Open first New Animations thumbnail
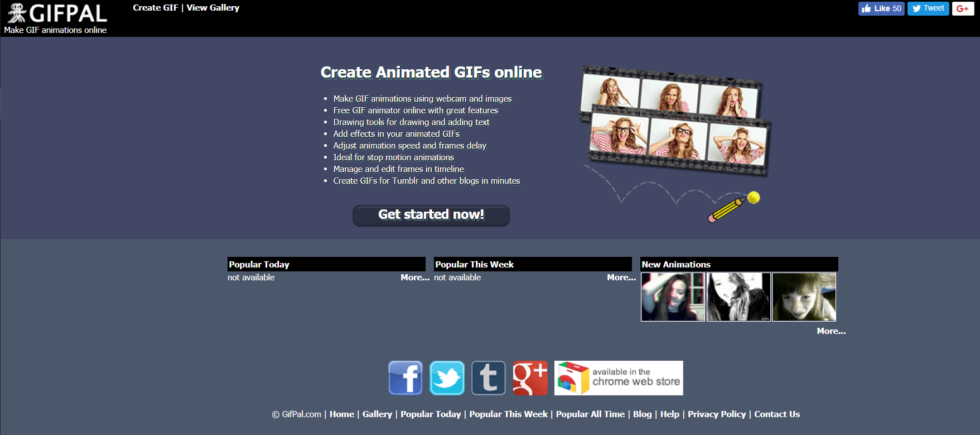 pyautogui.click(x=673, y=297)
